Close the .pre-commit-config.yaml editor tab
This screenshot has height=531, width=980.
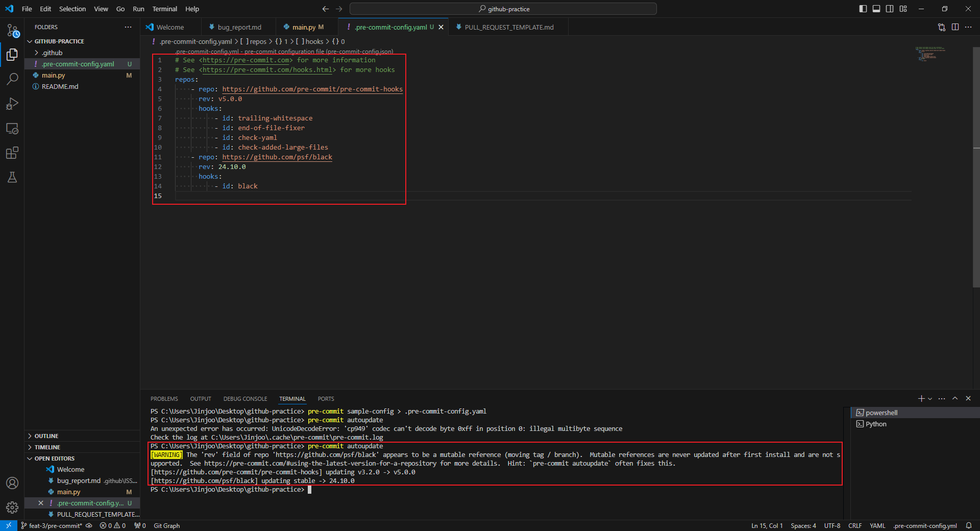(441, 27)
